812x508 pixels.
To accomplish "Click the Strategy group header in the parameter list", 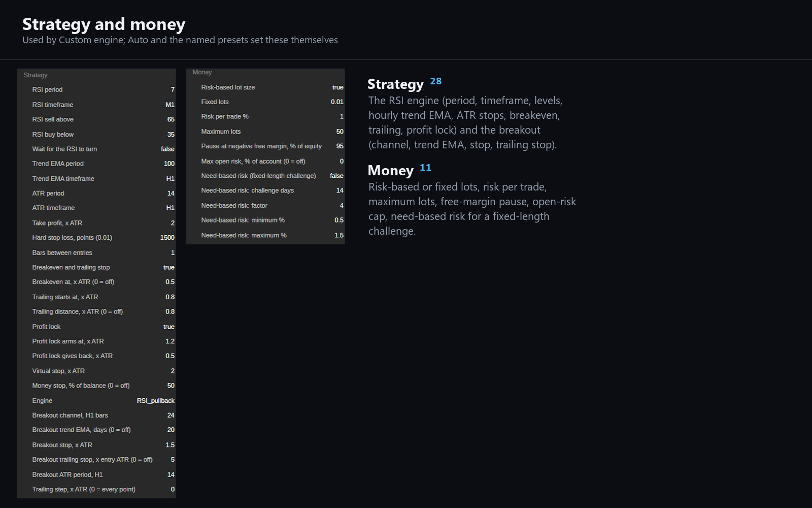I will click(x=36, y=75).
